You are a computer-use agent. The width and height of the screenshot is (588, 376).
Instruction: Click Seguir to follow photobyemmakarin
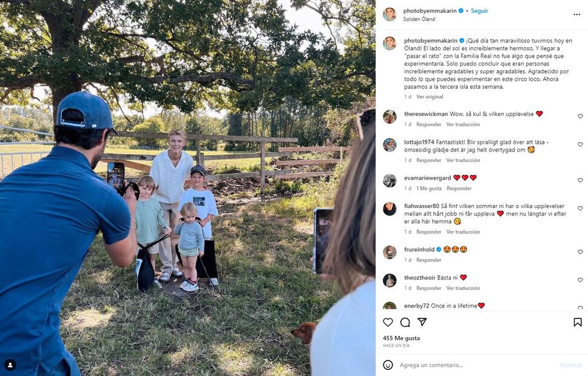[479, 11]
